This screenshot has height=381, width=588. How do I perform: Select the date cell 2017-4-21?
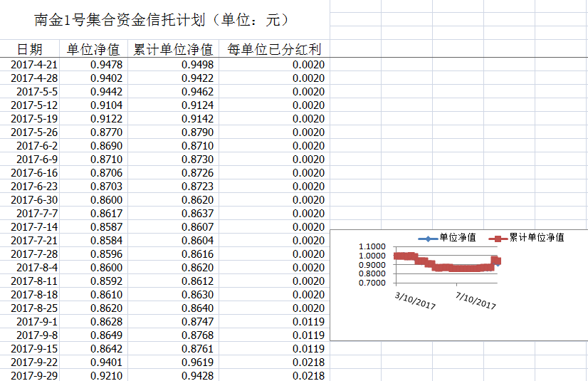34,65
